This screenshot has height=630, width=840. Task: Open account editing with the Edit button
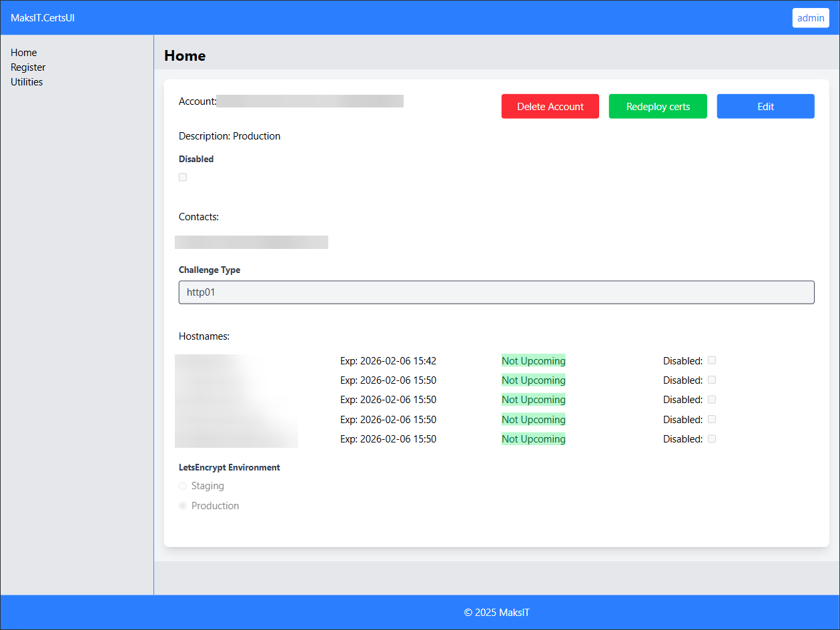coord(765,107)
